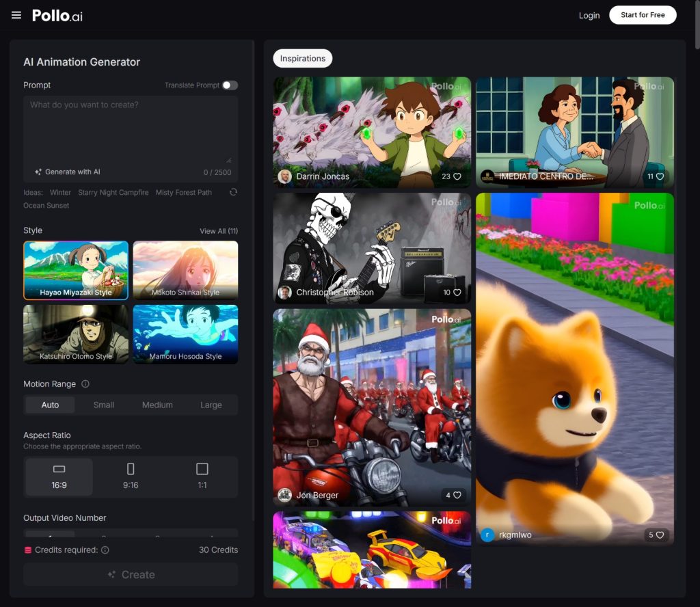Click the Credits required info icon

point(105,550)
